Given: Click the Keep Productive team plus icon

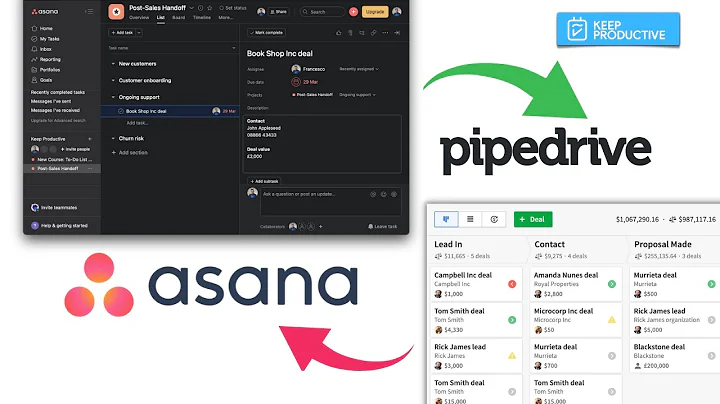Looking at the screenshot, I should [90, 139].
